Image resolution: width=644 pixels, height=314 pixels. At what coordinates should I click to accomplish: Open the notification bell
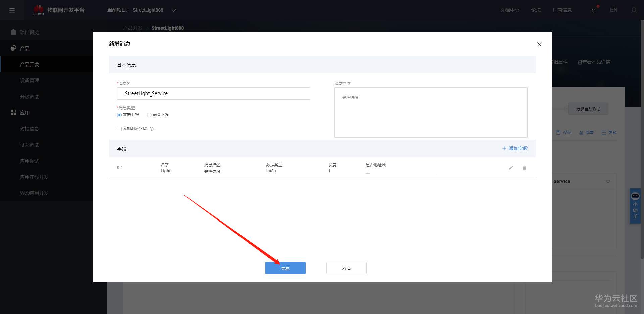(x=594, y=10)
